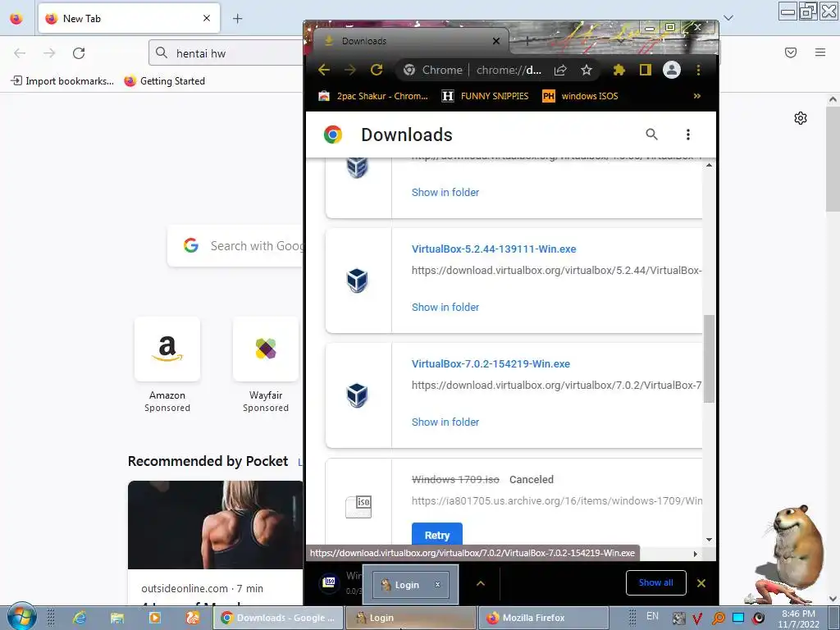This screenshot has width=840, height=630.
Task: Open the Firefox customize gear icon
Action: (801, 118)
